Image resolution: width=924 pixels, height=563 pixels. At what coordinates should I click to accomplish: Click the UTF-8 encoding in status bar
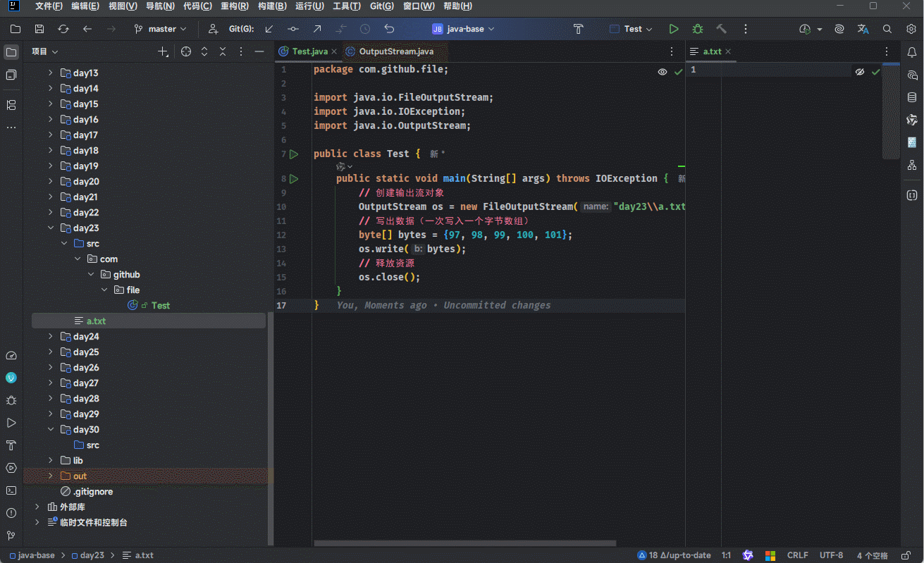tap(831, 555)
